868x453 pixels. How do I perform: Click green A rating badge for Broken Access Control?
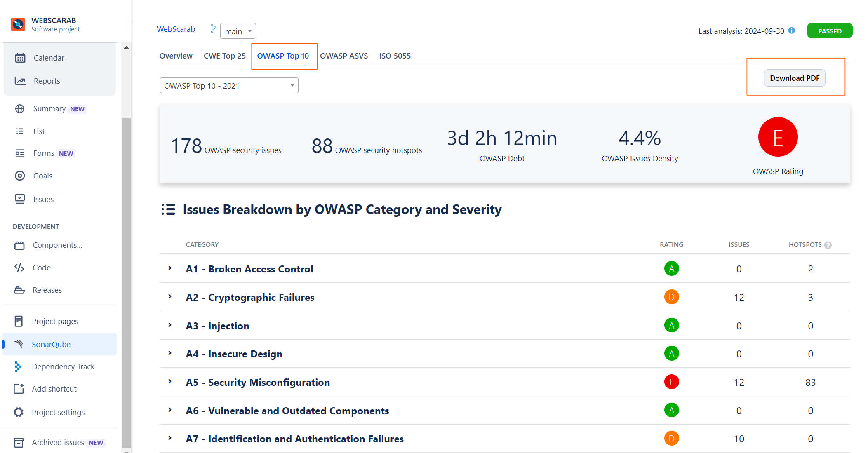click(x=671, y=268)
